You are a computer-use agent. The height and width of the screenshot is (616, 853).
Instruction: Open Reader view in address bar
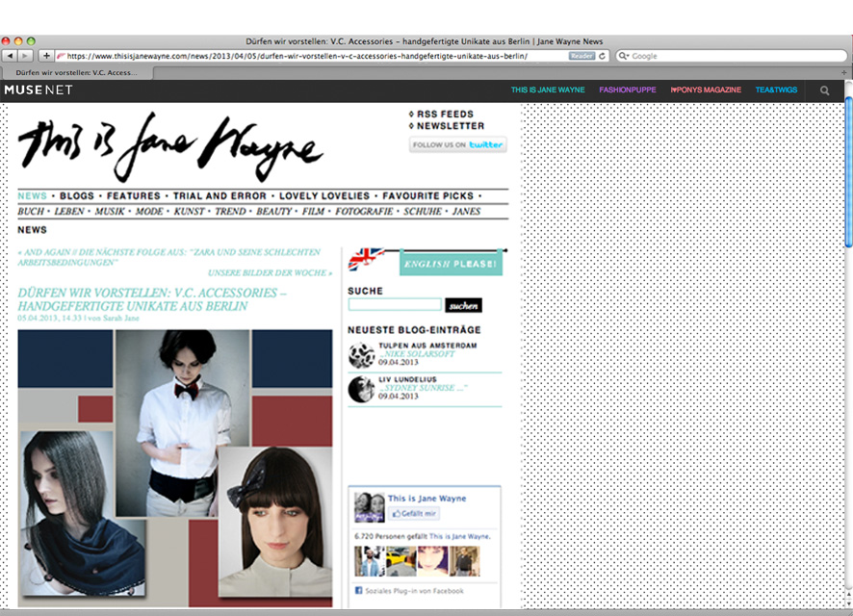581,56
